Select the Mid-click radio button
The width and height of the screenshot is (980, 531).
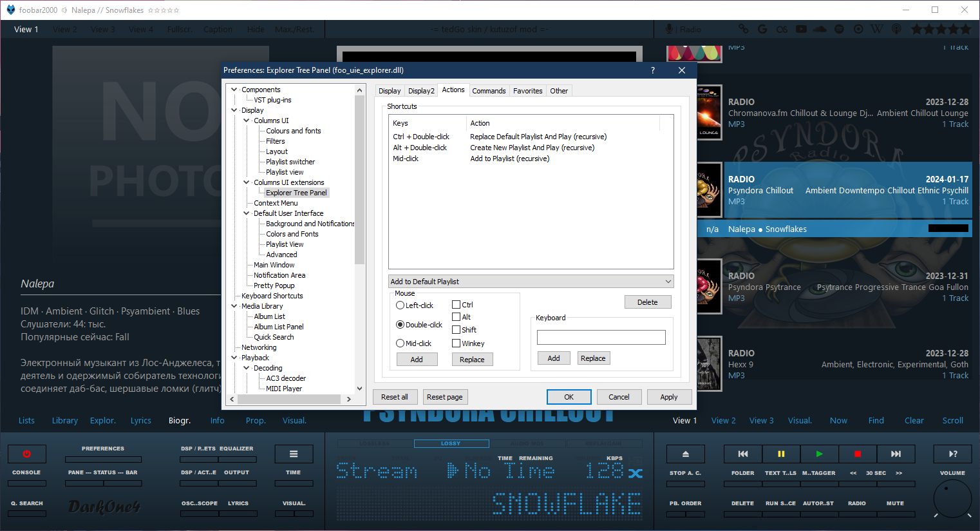pos(400,343)
